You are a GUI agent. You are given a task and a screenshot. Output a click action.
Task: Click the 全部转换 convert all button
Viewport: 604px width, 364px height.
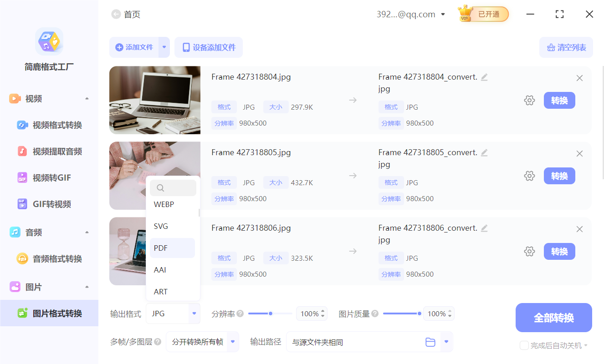pos(553,317)
